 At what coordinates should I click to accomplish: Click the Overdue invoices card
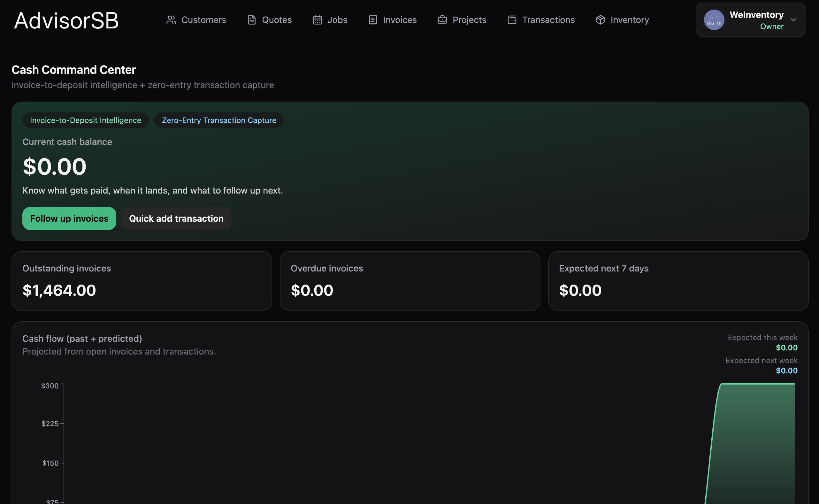[x=410, y=281]
